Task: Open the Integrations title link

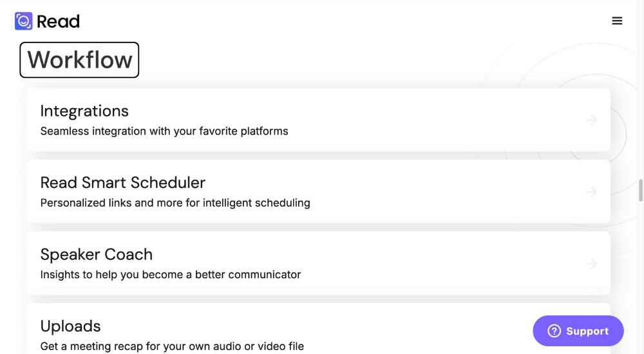Action: click(x=84, y=111)
